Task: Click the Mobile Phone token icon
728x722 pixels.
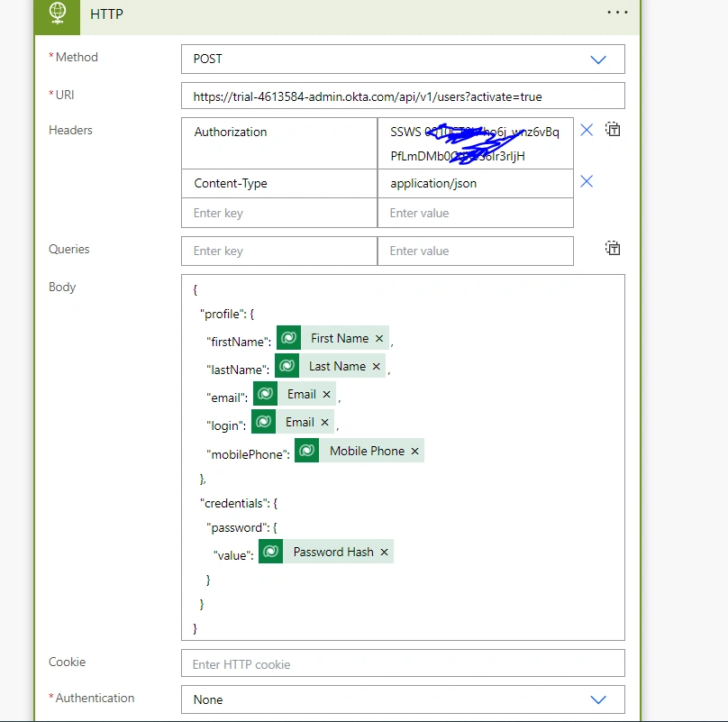Action: 307,450
